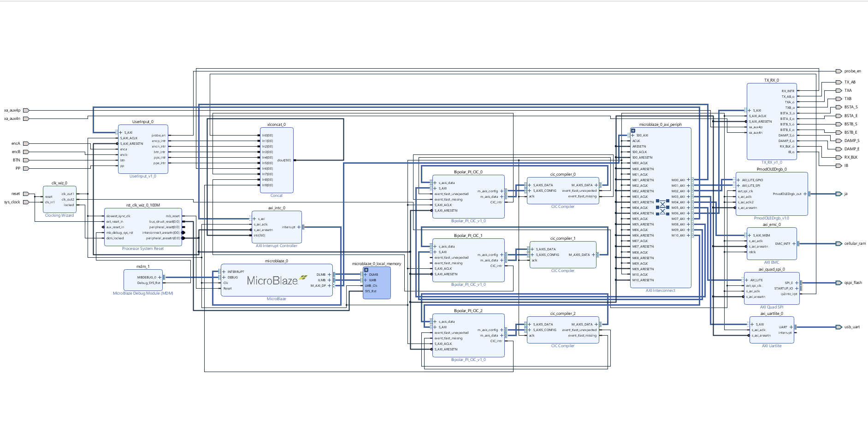Image resolution: width=868 pixels, height=438 pixels.
Task: Select the TXB output port symbol
Action: click(839, 99)
